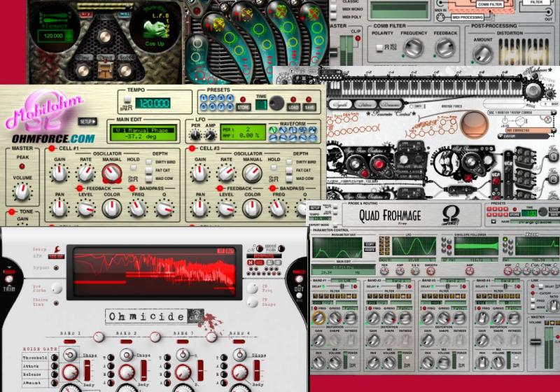
Task: Click Mobilohm LOAD preset button
Action: click(293, 106)
